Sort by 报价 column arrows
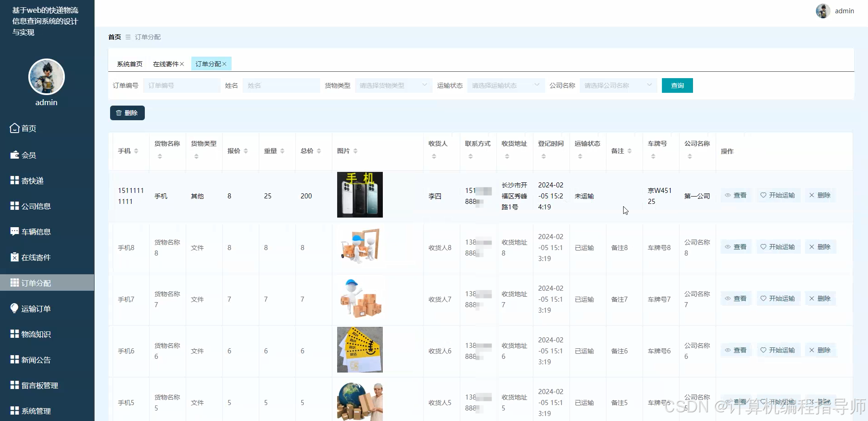Screen dimensions: 868x421 click(246, 151)
